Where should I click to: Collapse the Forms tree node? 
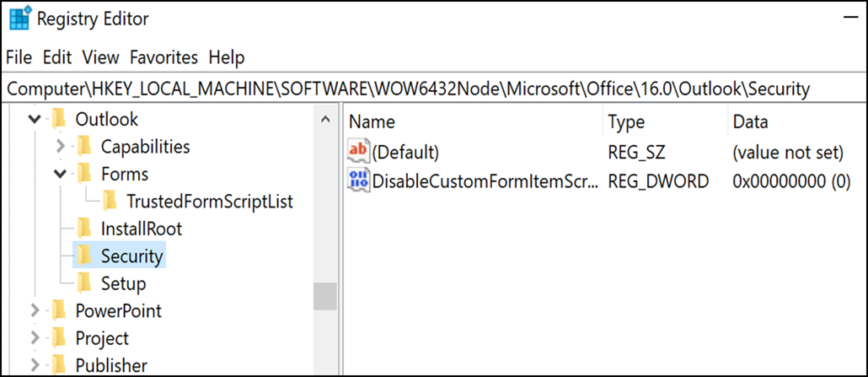[60, 175]
